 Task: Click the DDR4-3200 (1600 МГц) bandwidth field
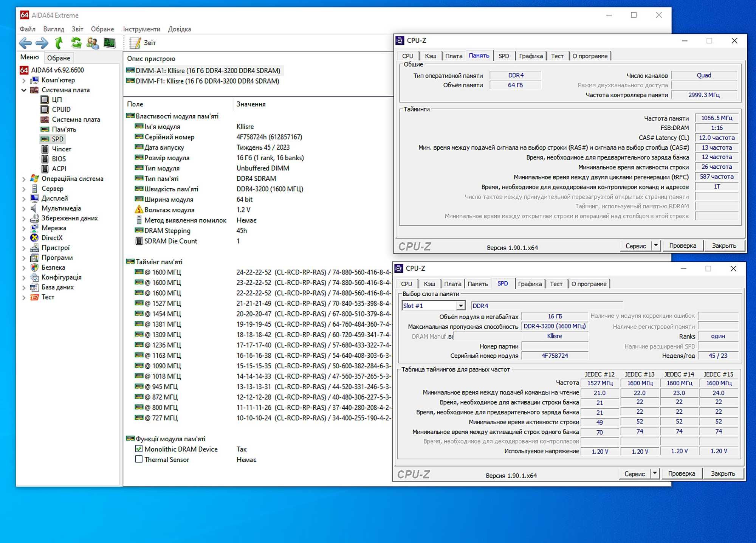[x=555, y=326]
